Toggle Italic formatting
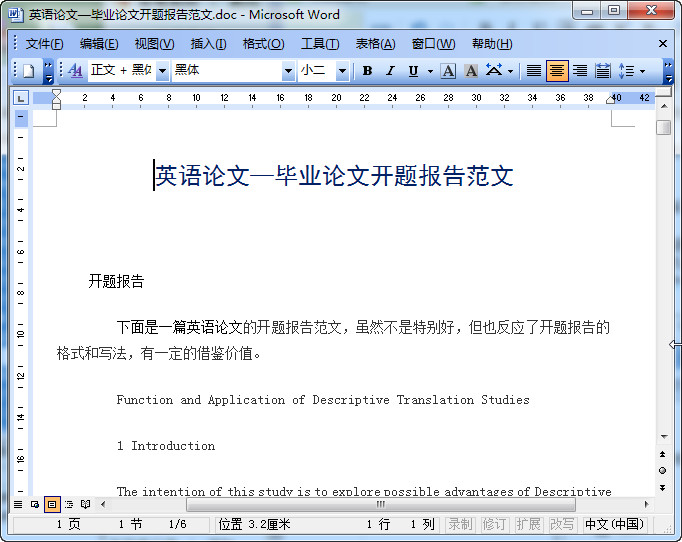 (x=390, y=70)
